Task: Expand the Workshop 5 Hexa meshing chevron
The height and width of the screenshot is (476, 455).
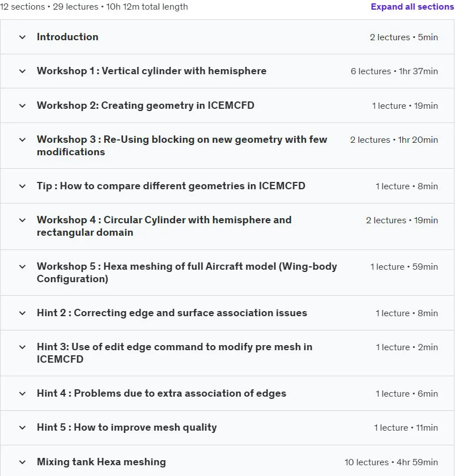Action: pos(22,267)
